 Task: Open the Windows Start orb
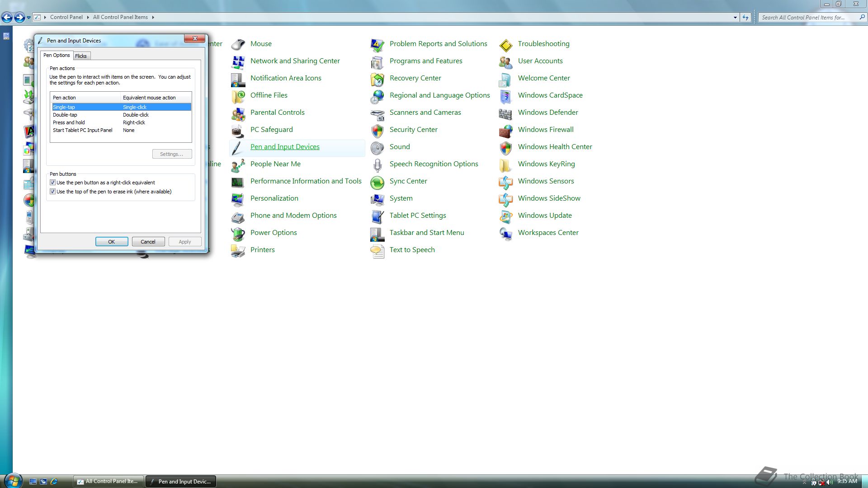click(x=13, y=481)
